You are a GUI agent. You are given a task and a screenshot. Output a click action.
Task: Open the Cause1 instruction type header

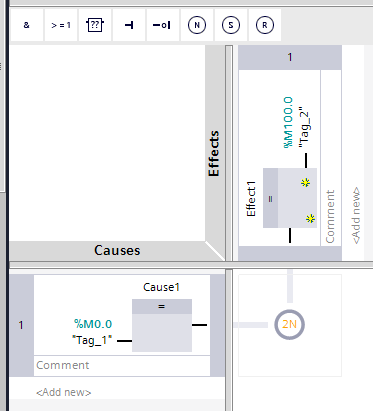pos(162,306)
